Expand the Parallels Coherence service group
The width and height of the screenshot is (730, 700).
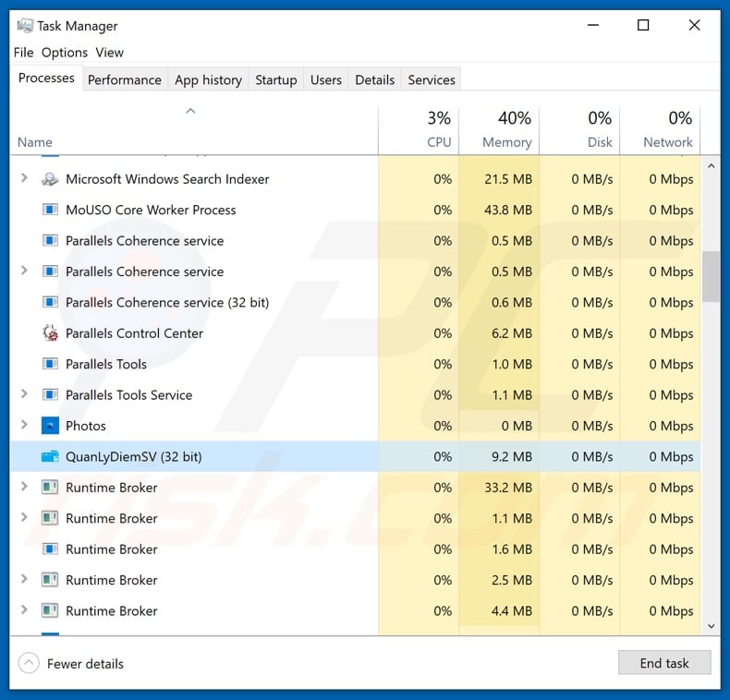24,271
